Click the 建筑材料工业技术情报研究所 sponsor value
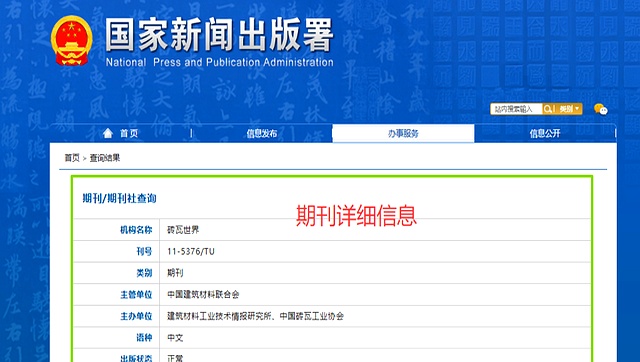Screen dimensions: 640x362 [x=220, y=316]
